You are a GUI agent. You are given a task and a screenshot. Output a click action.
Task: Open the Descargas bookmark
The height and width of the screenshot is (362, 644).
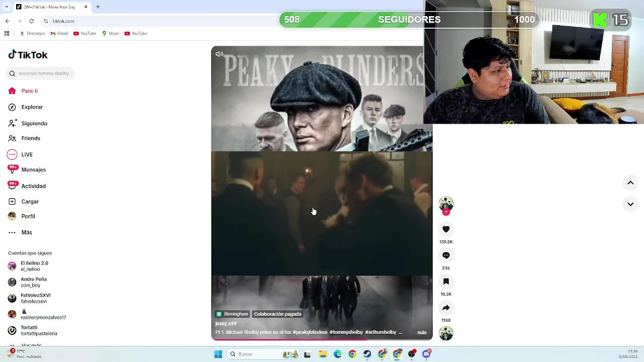click(32, 34)
